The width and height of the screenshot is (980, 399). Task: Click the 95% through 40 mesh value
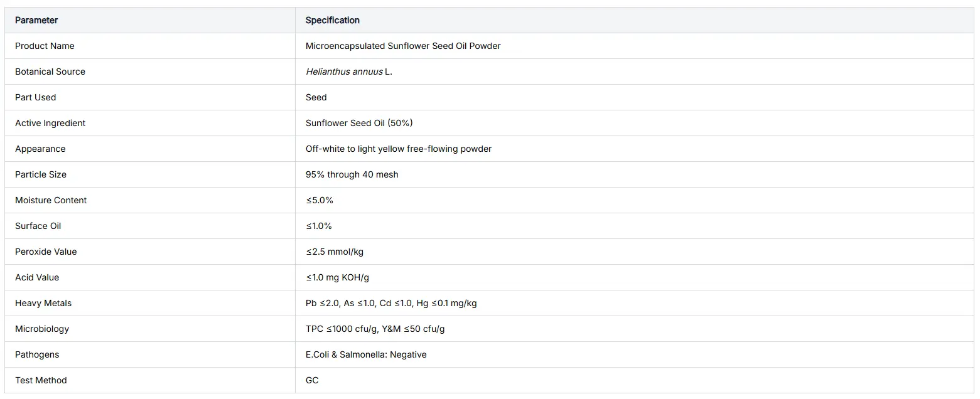(x=352, y=174)
